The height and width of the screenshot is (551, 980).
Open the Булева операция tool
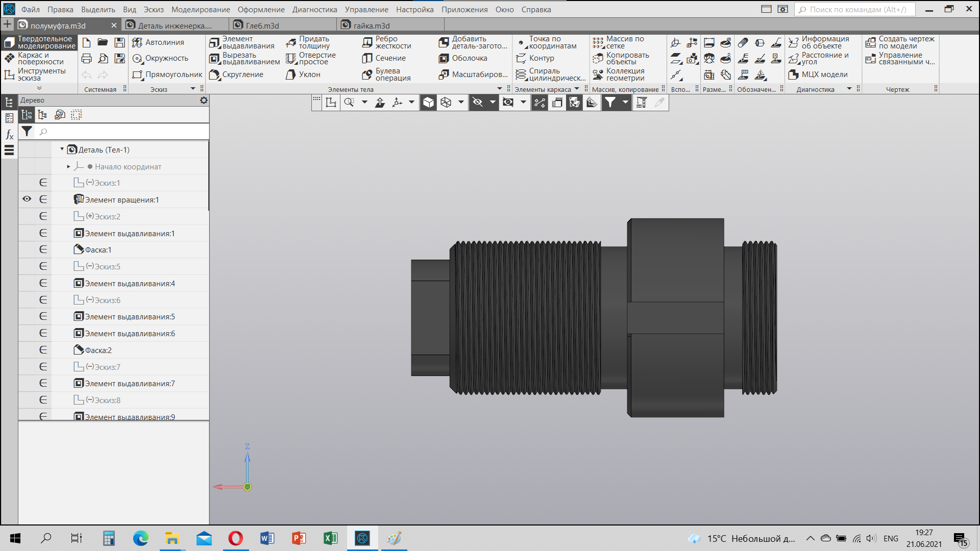click(x=386, y=74)
